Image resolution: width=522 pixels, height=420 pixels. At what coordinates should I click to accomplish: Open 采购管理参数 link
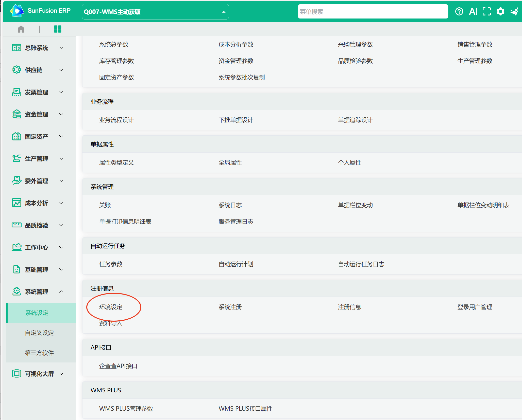[x=356, y=44]
